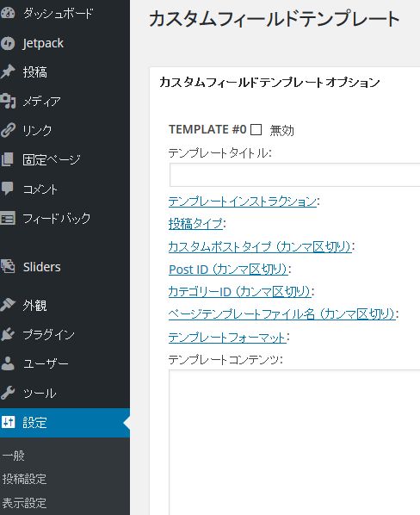The image size is (420, 515).
Task: Toggle the 無効 checkbox for TEMPLATE #0
Action: (256, 129)
